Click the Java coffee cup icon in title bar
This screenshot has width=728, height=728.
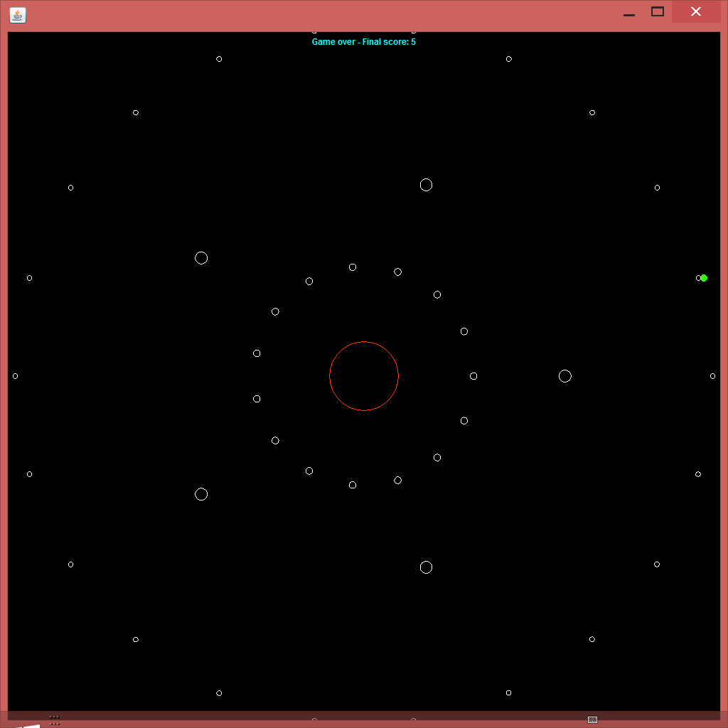(18, 15)
